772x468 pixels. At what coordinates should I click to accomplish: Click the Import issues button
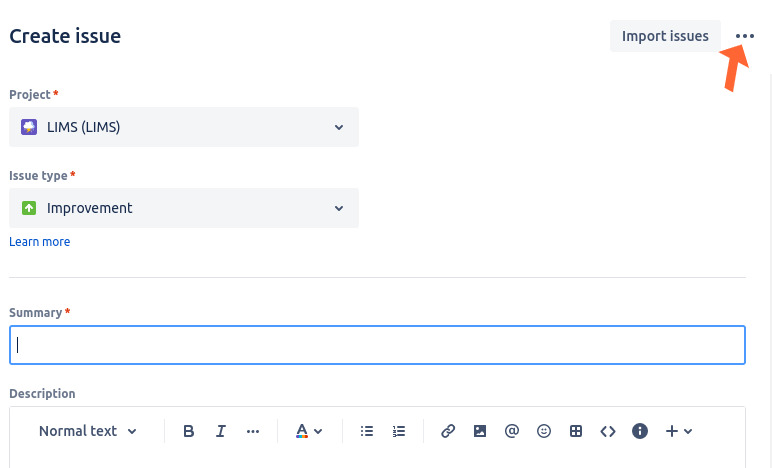[x=665, y=36]
